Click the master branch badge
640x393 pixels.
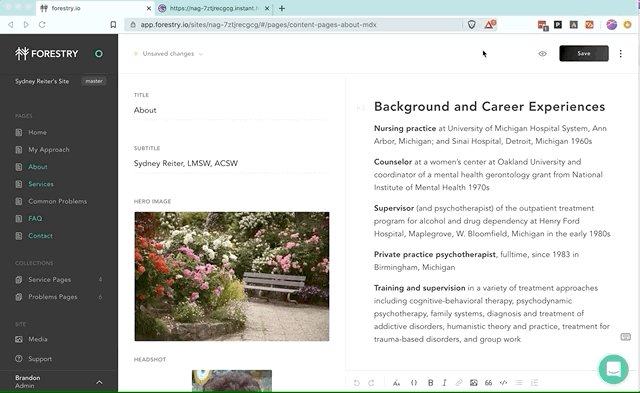click(94, 81)
